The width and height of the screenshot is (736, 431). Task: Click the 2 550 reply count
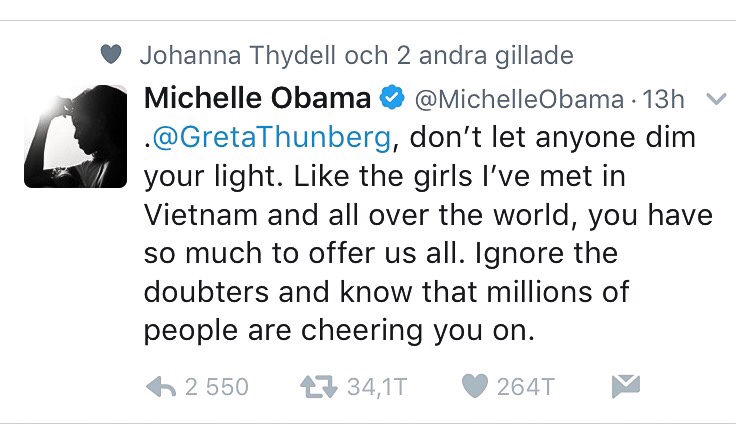click(x=216, y=387)
